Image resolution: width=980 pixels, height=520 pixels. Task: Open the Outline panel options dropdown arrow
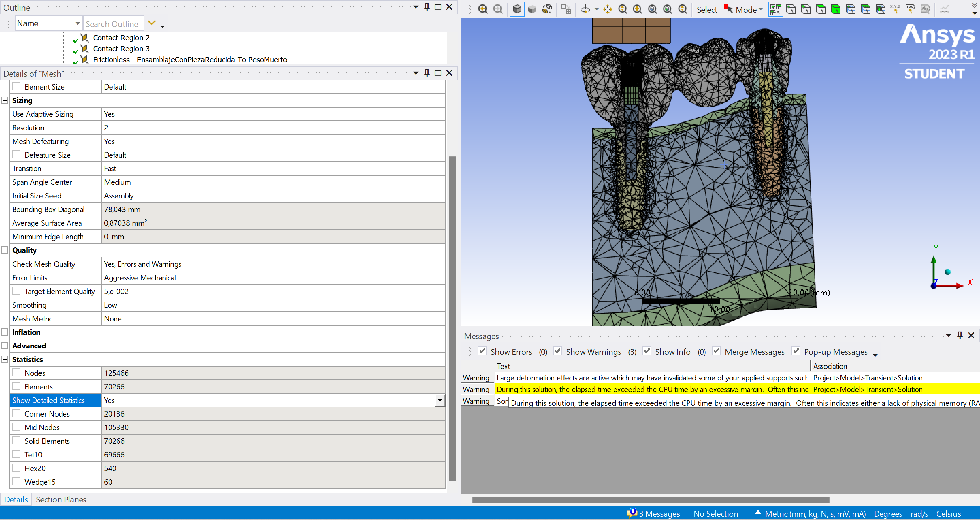[416, 7]
